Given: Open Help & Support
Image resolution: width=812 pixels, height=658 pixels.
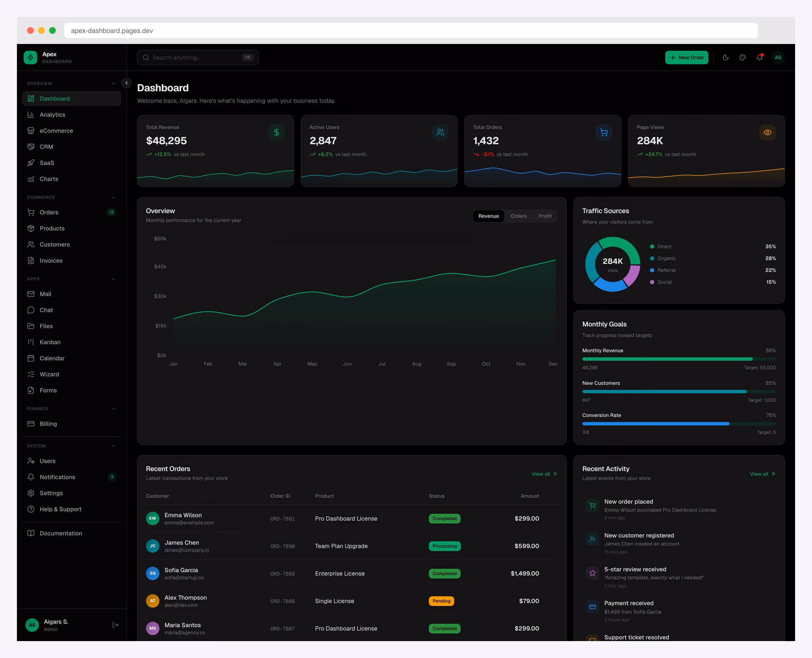Looking at the screenshot, I should click(71, 509).
